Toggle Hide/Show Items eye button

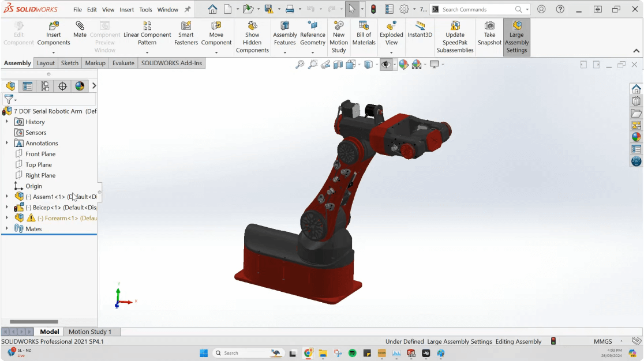(385, 65)
